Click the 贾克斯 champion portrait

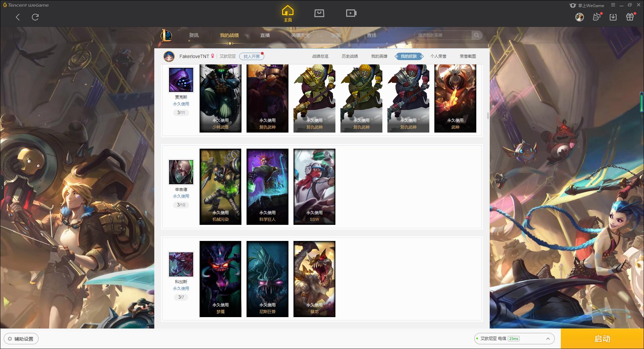[x=181, y=80]
